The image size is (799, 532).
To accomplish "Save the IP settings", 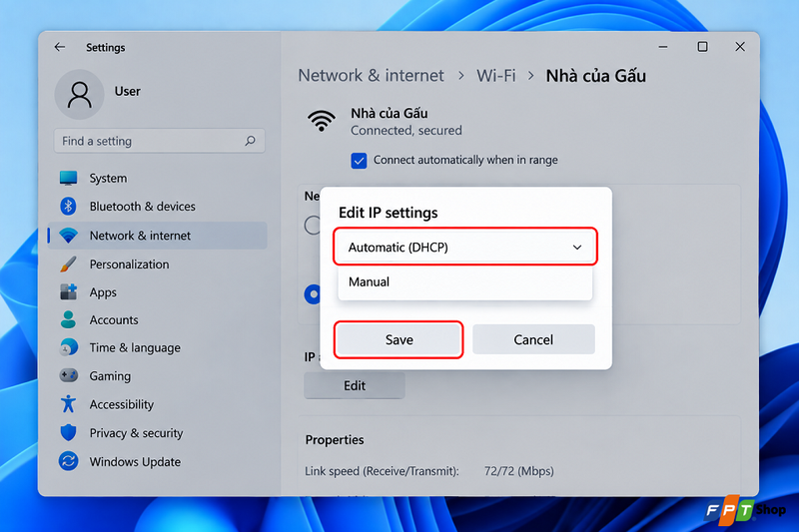I will pyautogui.click(x=399, y=339).
